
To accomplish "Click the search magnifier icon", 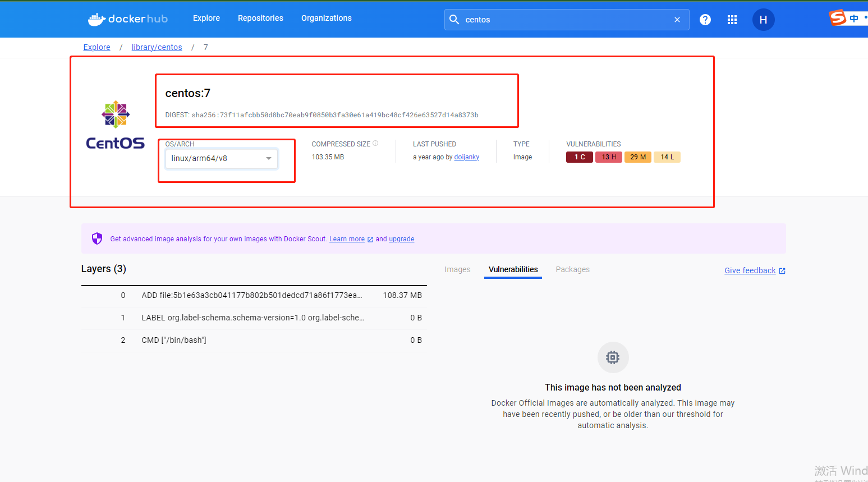I will pyautogui.click(x=454, y=20).
